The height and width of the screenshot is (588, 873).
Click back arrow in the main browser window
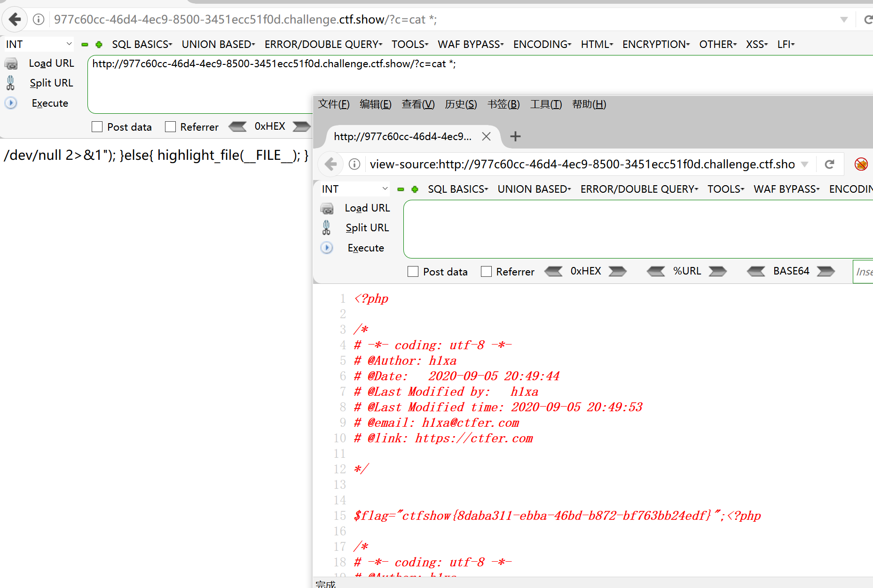coord(15,20)
